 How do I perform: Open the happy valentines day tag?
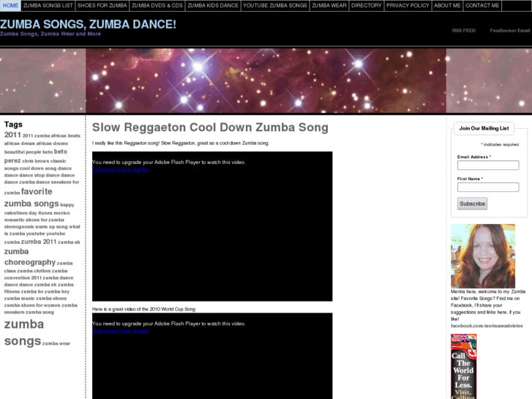[39, 209]
